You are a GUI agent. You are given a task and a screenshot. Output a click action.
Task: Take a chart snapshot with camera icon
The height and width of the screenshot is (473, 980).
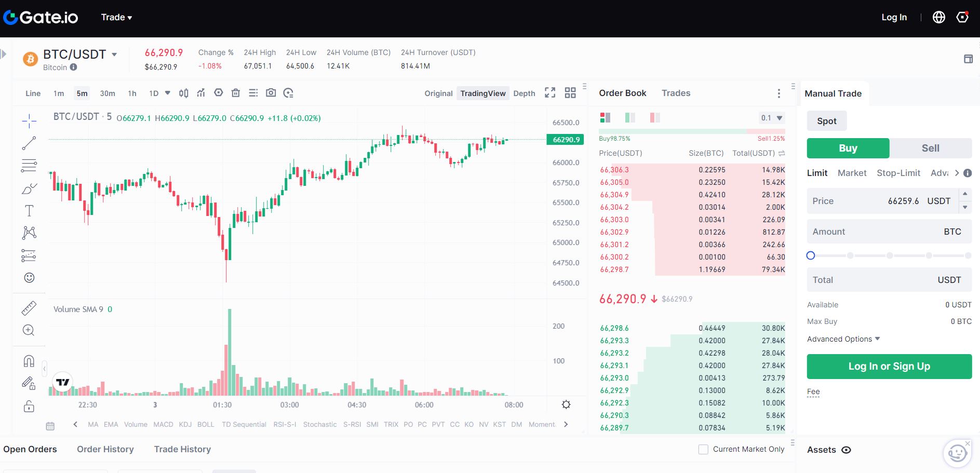click(271, 93)
